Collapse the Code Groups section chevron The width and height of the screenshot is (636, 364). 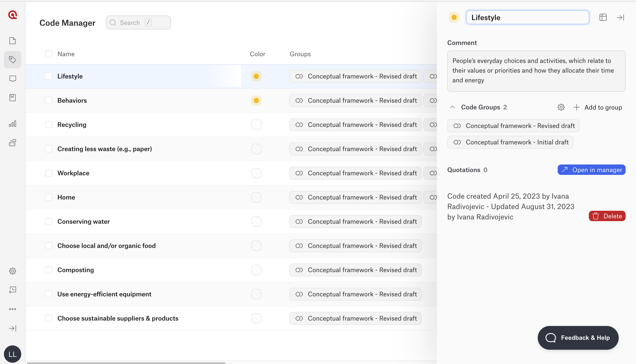(x=452, y=107)
